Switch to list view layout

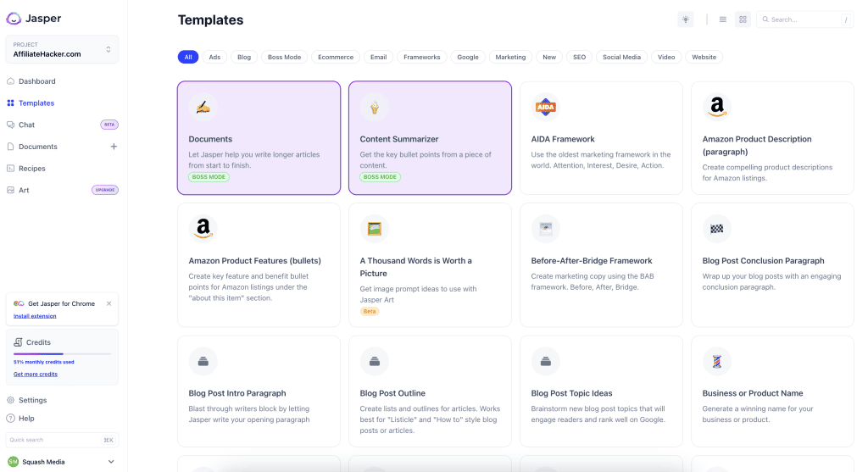point(722,19)
